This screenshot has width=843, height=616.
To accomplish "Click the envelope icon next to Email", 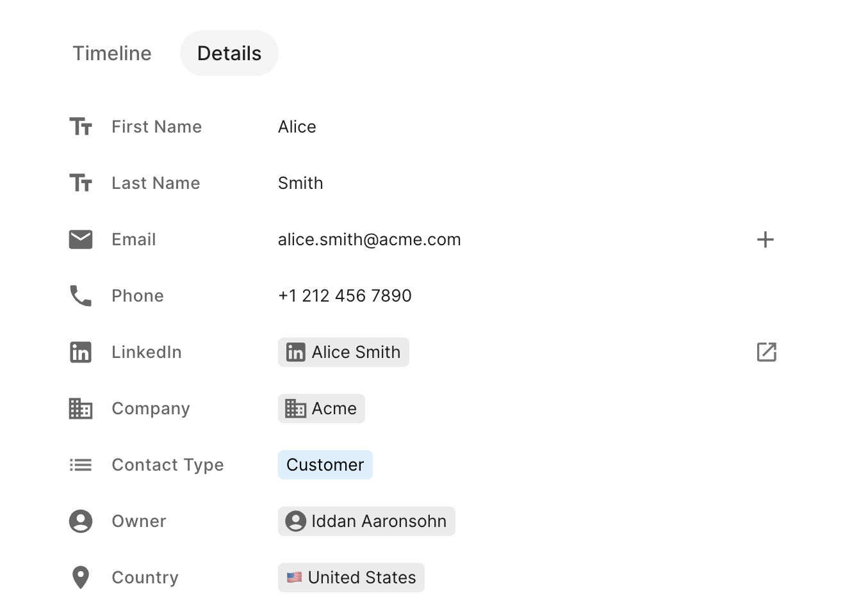I will (x=81, y=239).
